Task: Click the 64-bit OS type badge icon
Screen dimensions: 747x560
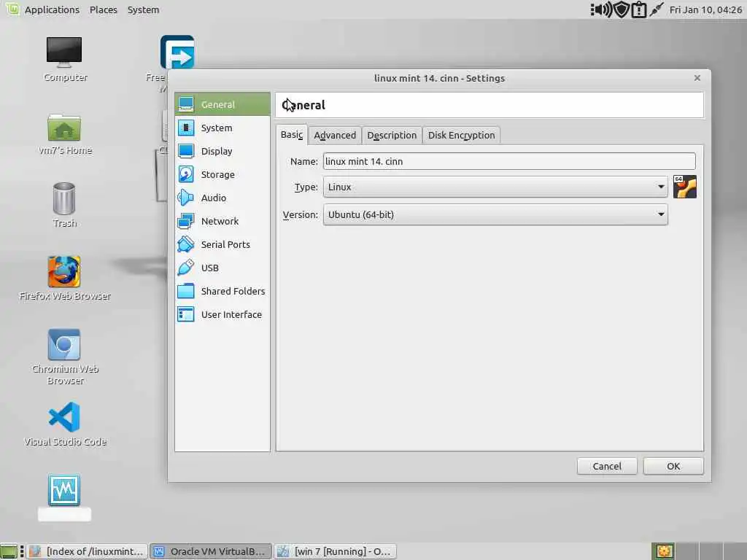Action: coord(684,187)
